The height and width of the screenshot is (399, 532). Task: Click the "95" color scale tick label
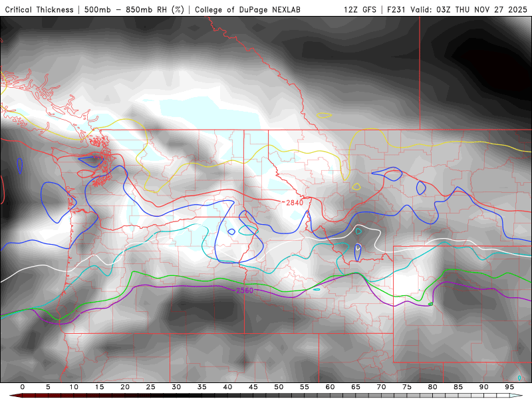(x=509, y=387)
